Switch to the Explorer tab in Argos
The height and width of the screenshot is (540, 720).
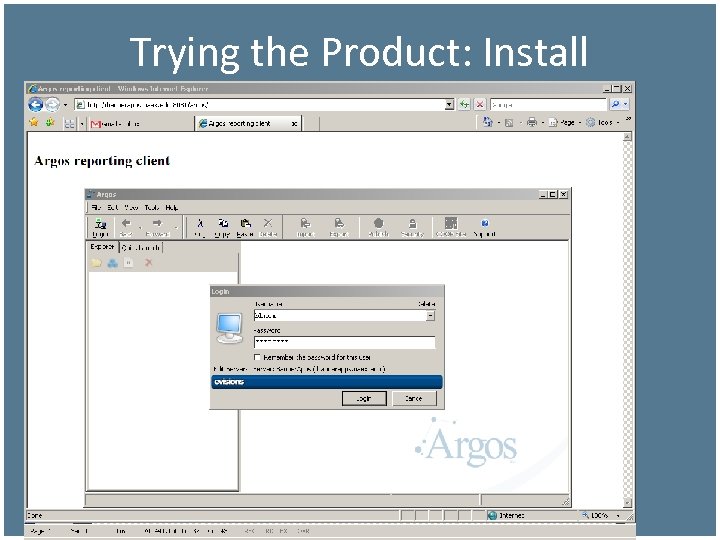pos(102,247)
